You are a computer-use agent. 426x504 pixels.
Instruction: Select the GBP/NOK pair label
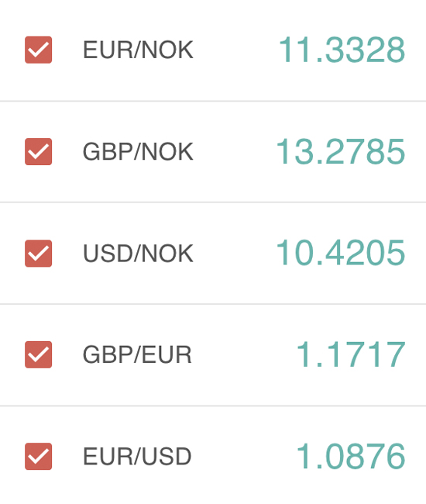(138, 151)
